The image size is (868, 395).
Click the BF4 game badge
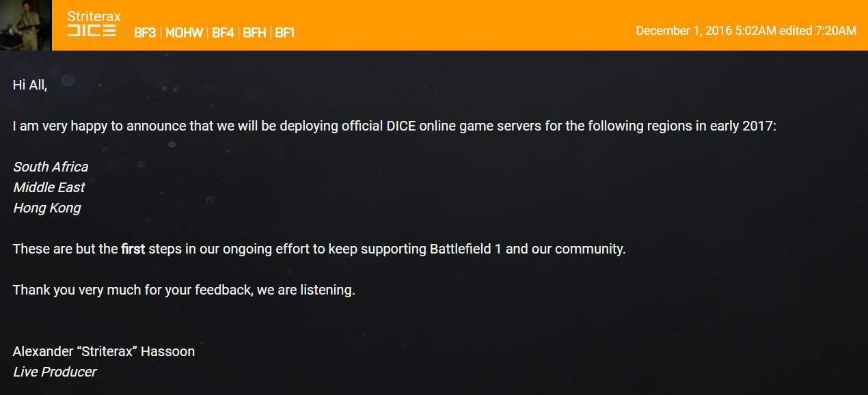click(223, 33)
